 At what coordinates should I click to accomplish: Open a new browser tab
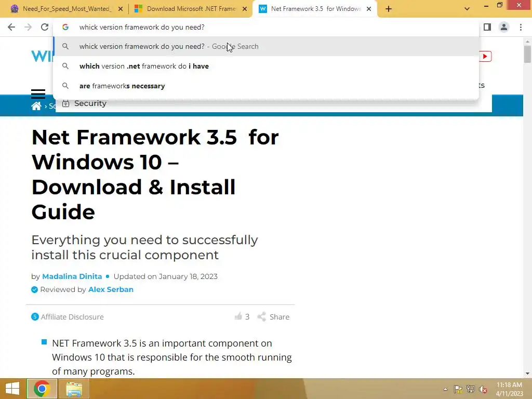point(389,9)
